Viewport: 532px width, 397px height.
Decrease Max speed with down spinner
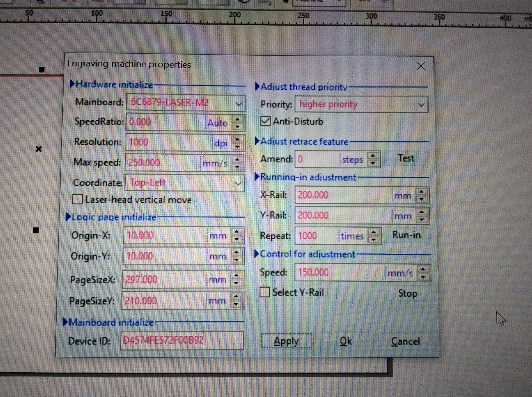[x=237, y=167]
